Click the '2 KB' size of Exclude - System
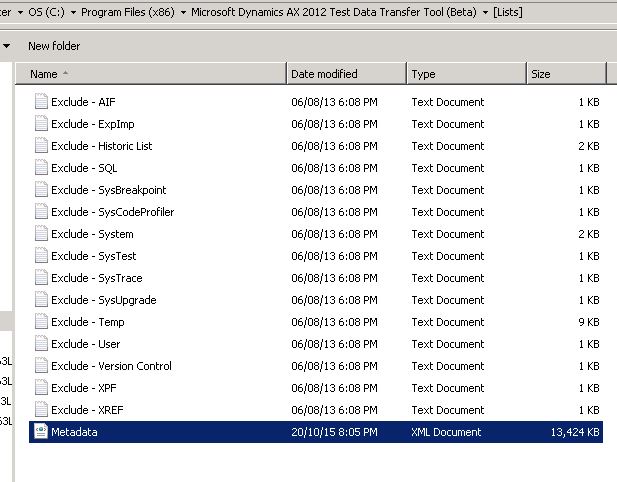 click(x=589, y=234)
